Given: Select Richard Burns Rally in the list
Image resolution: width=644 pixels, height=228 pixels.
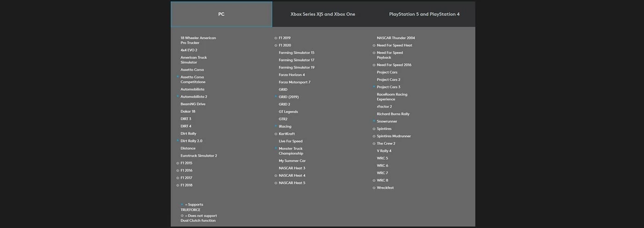Looking at the screenshot, I should (393, 114).
